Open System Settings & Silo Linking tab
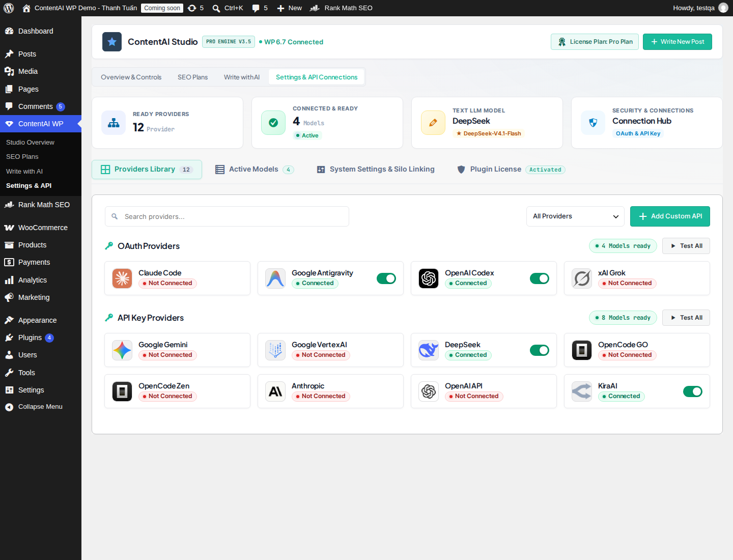Screen dimensions: 733x560 point(376,170)
